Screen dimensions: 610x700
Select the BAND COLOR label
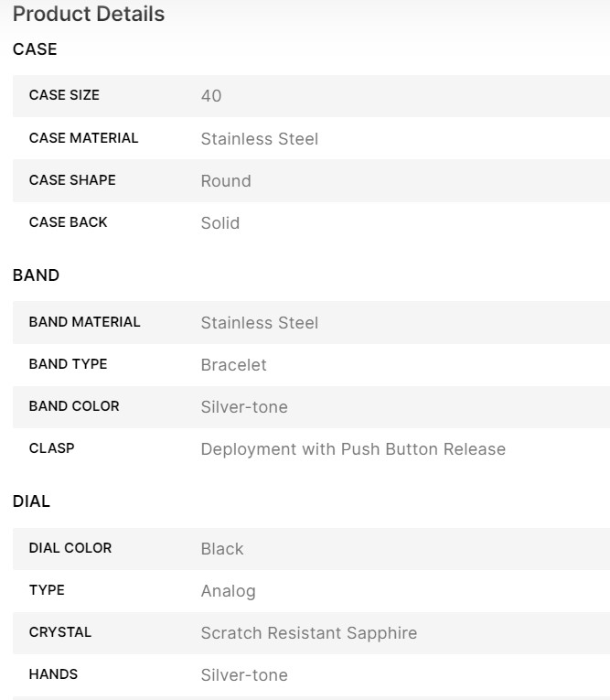[74, 406]
